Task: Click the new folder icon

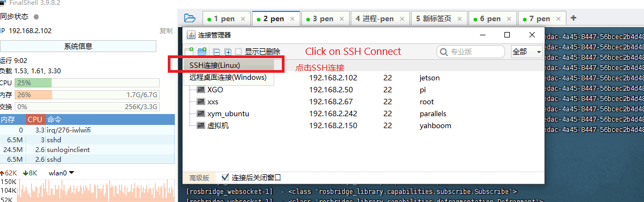Action: (x=202, y=52)
